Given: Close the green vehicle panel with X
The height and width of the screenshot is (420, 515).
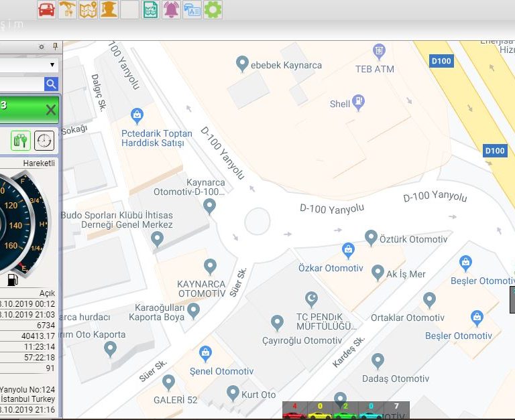Looking at the screenshot, I should click(51, 110).
